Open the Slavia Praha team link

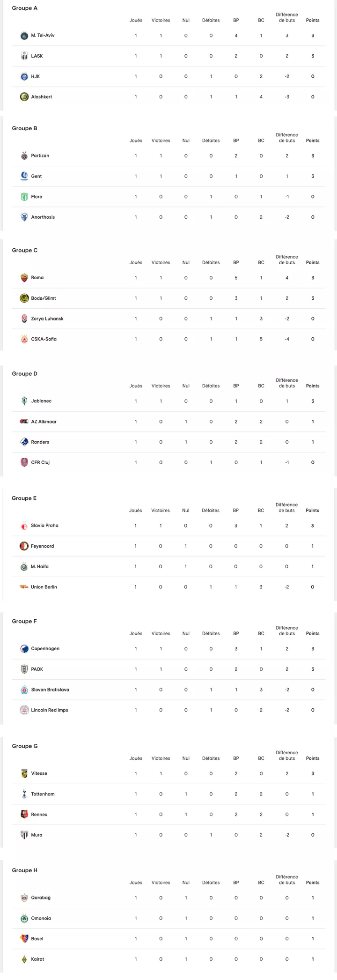pos(44,526)
